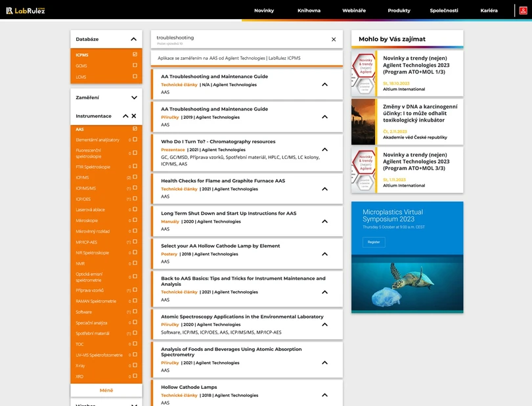Toggle chevron on Select your AA Hollow Cathode Lamp
Screen dimensions: 532x406
tap(324, 254)
